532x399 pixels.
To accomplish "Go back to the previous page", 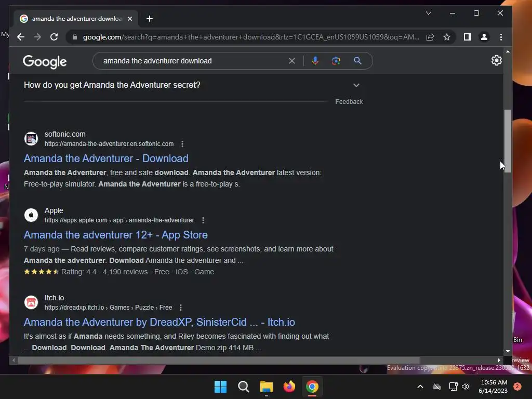I will [21, 37].
